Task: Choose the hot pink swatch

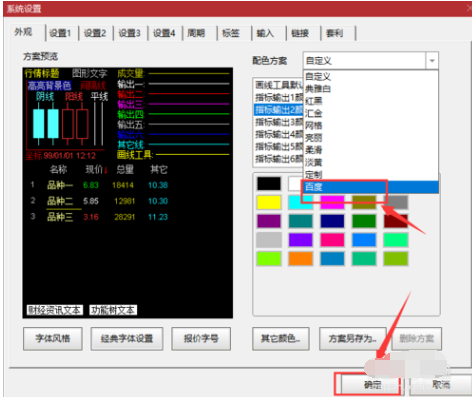Action: point(332,240)
